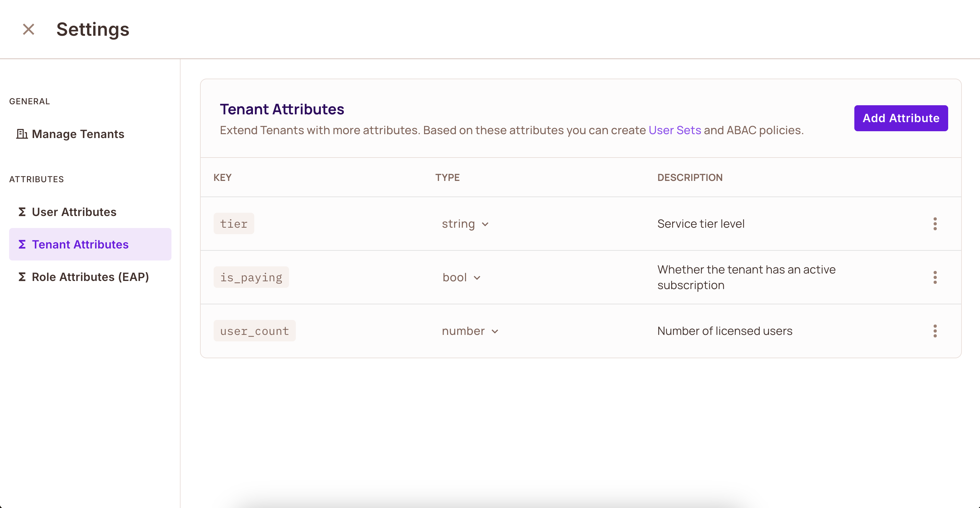Select the sigma icon beside User Attributes
The width and height of the screenshot is (980, 508).
[x=22, y=212]
